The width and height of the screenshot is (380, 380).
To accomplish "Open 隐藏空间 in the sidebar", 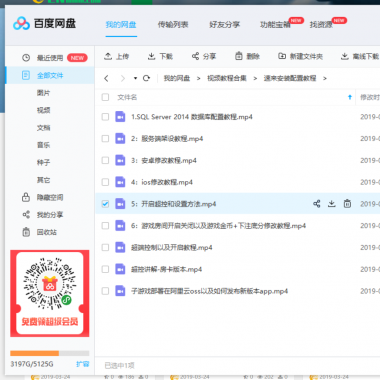I will (50, 197).
